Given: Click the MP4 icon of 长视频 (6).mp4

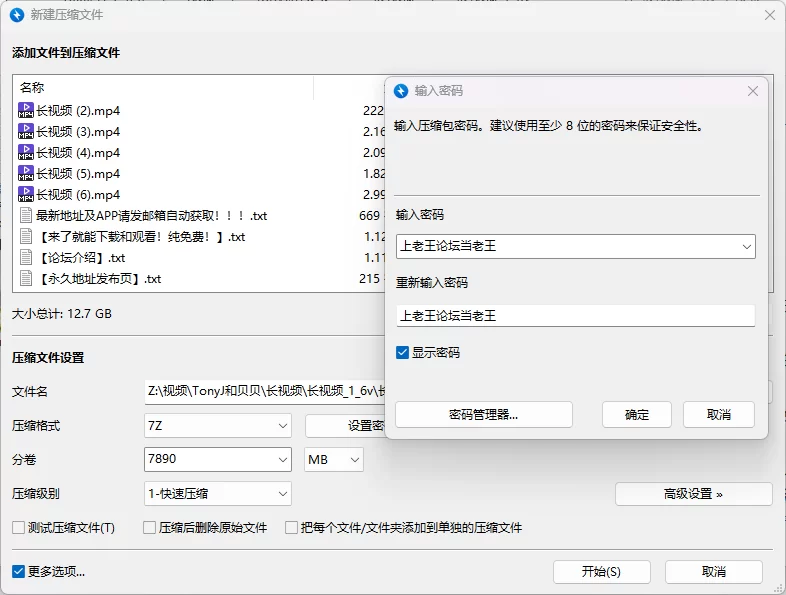Looking at the screenshot, I should [x=26, y=195].
